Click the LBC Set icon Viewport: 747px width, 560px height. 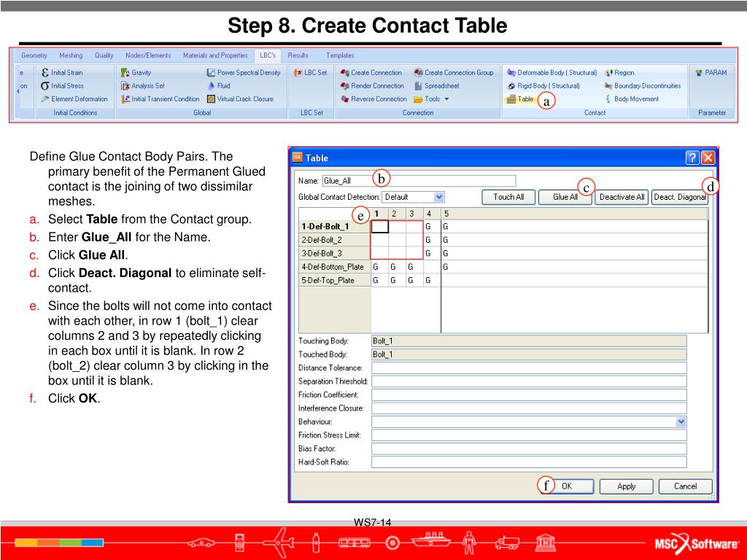[298, 72]
